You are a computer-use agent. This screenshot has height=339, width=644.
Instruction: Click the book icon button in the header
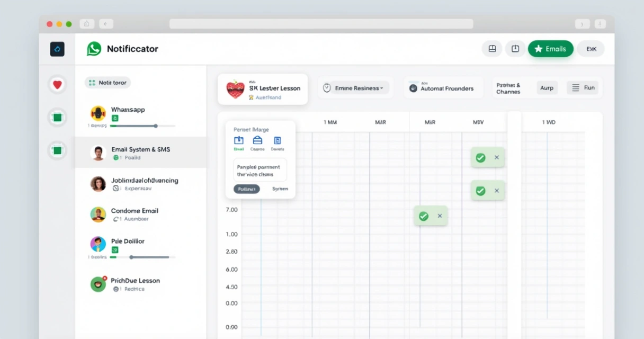coord(492,49)
